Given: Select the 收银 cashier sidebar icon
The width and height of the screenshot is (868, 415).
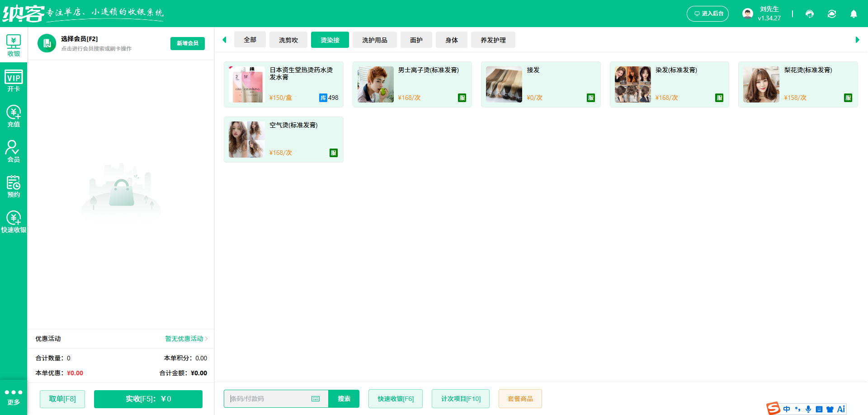Looking at the screenshot, I should [x=14, y=44].
